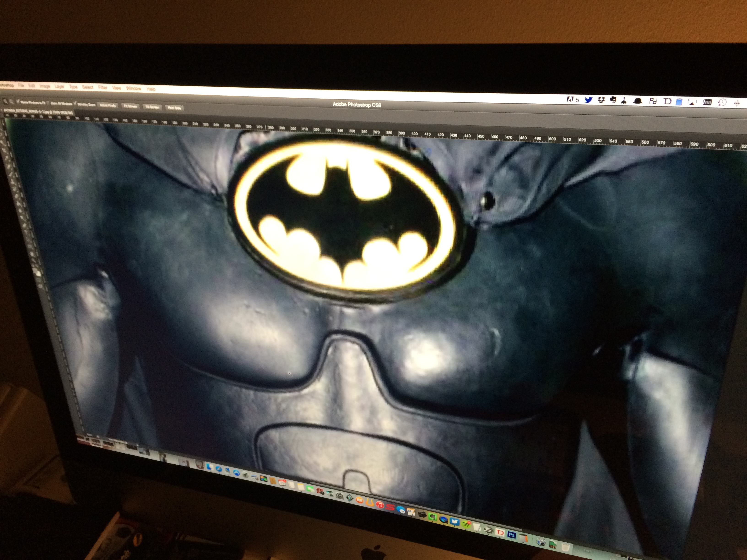
Task: Click the TD menu bar icon
Action: pyautogui.click(x=668, y=101)
